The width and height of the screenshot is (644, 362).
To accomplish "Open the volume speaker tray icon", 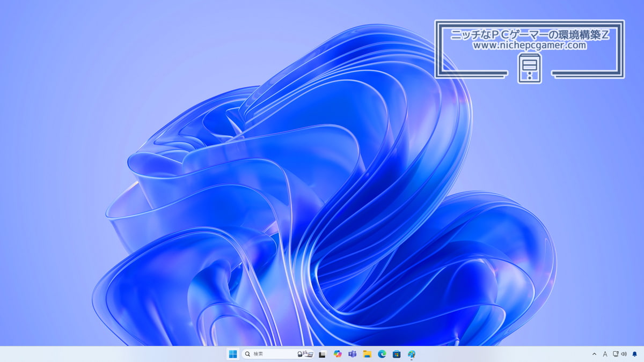I will pos(624,354).
